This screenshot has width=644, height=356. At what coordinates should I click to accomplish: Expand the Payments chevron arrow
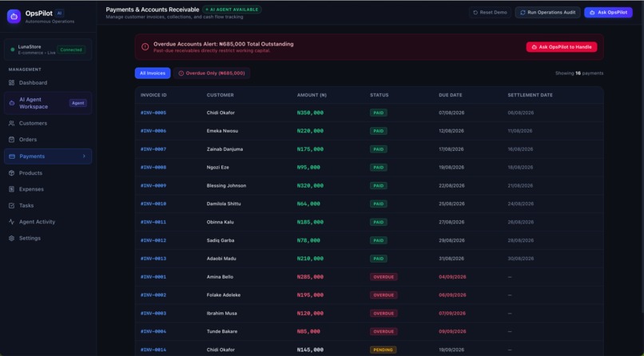(x=84, y=156)
